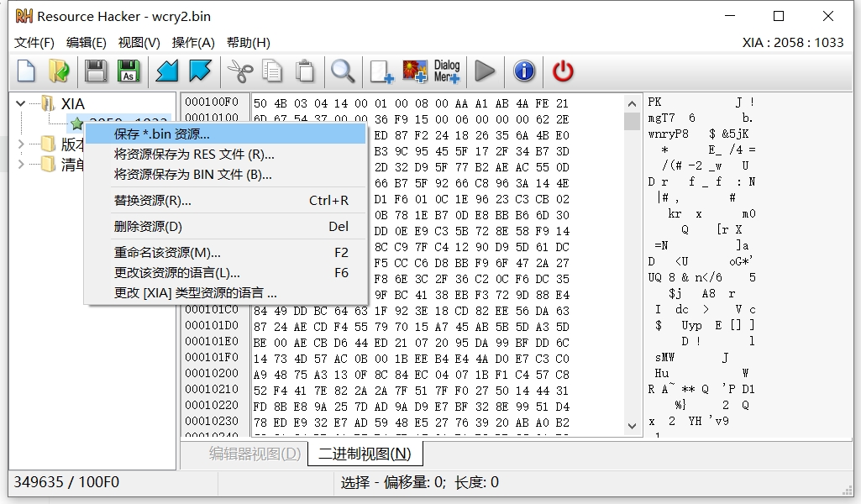This screenshot has width=861, height=504.
Task: Choose 更改该资源的语言(L)... menu entry
Action: (225, 273)
